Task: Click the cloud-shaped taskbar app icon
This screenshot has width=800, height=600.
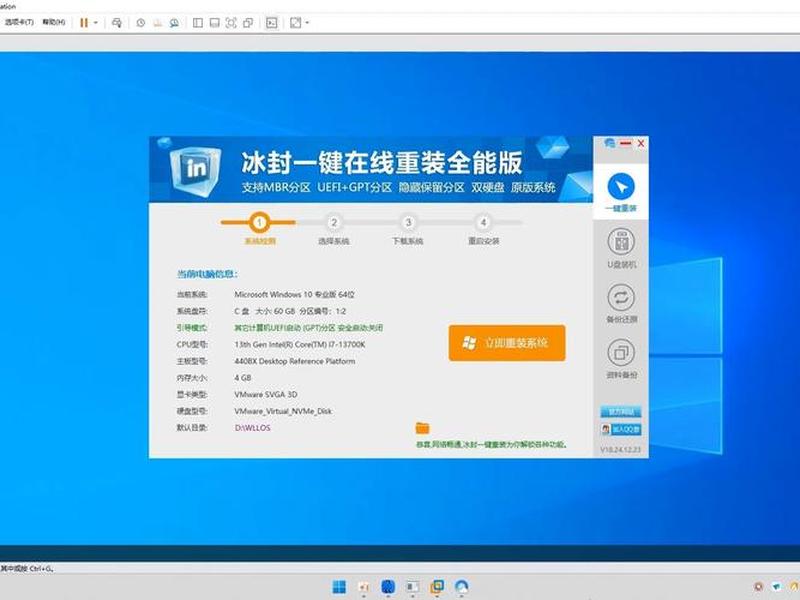Action: point(462,587)
